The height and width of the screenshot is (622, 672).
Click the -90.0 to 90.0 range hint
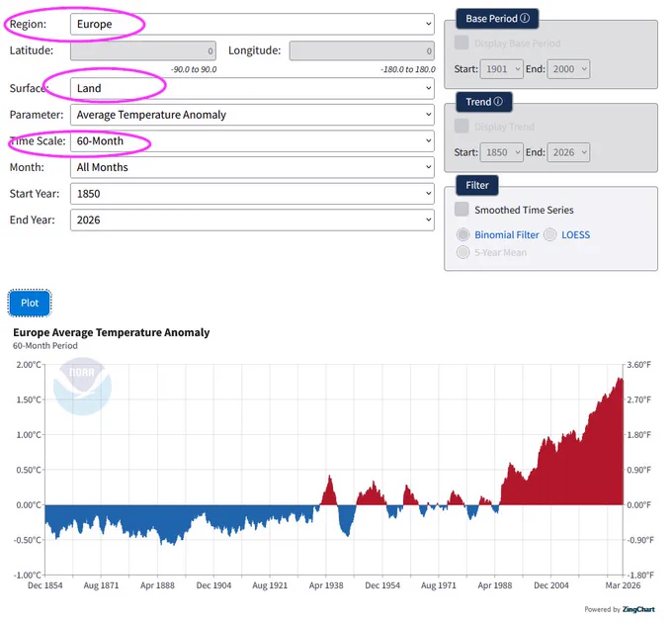(194, 69)
